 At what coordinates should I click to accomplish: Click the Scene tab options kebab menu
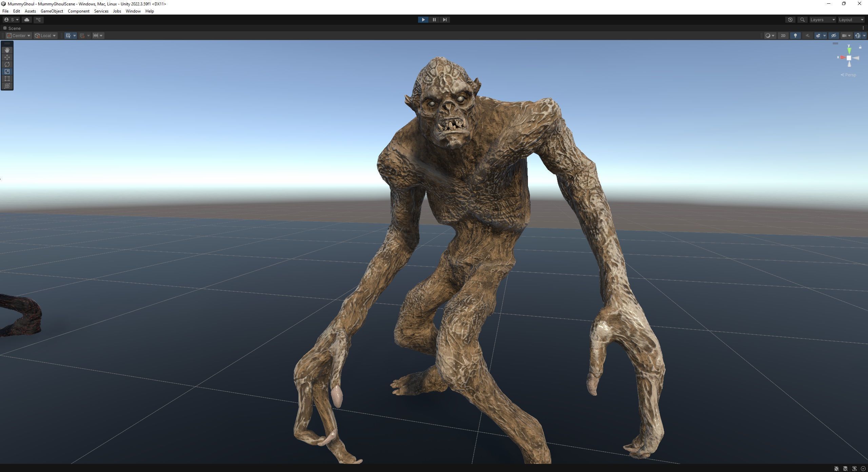pos(863,28)
